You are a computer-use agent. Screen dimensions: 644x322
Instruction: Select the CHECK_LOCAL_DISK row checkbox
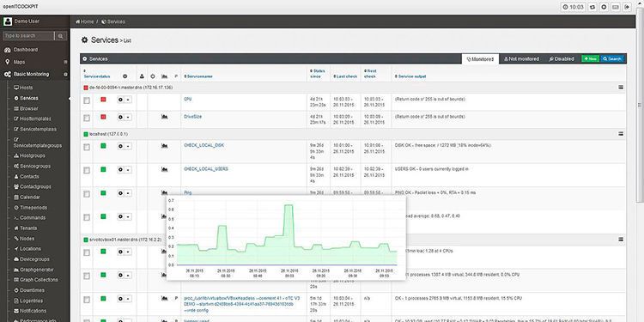87,147
